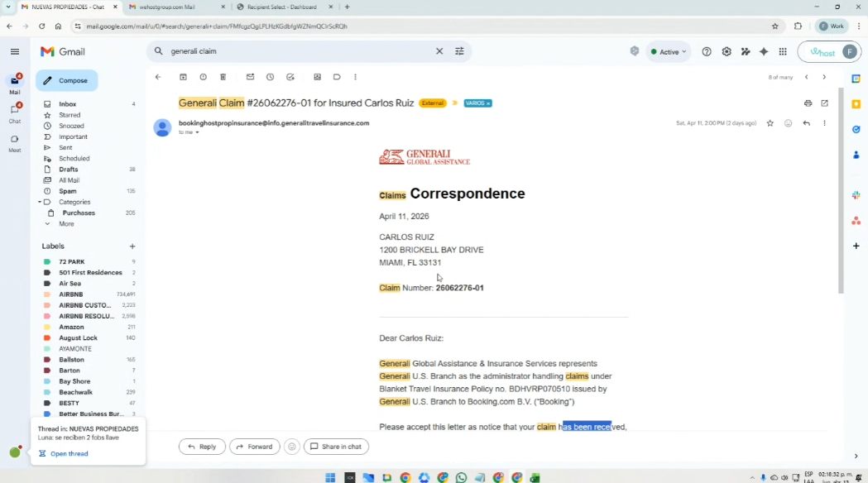The image size is (868, 483).
Task: Report this email as spam
Action: point(204,77)
